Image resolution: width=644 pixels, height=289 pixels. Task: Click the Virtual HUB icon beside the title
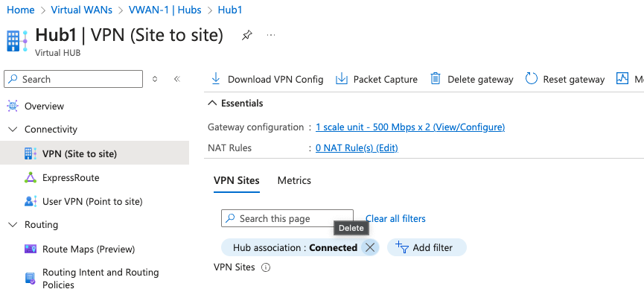click(x=17, y=41)
